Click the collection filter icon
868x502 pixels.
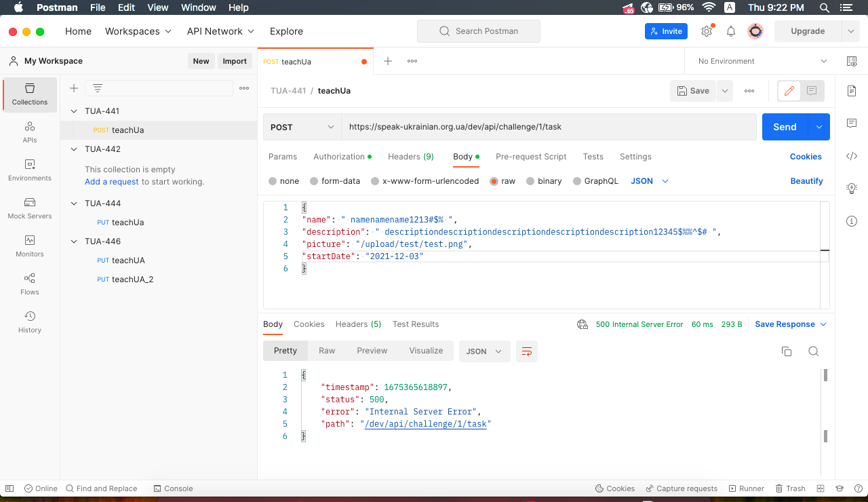(98, 88)
